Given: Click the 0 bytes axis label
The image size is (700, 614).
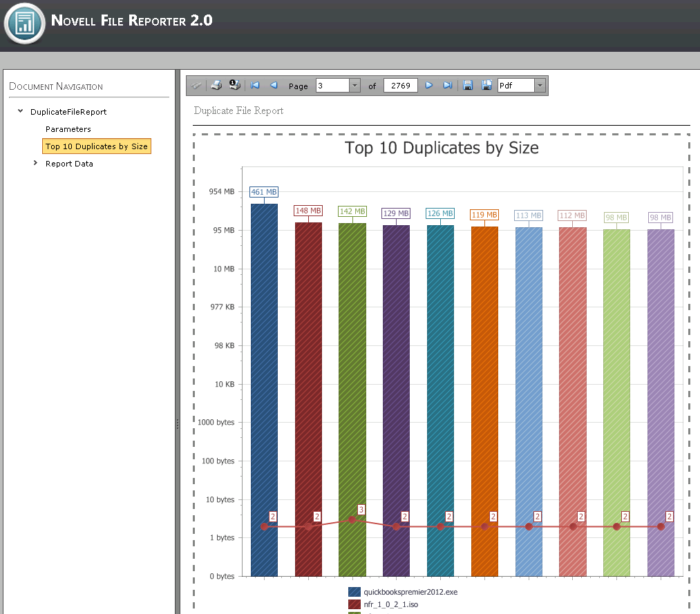Looking at the screenshot, I should pyautogui.click(x=222, y=576).
